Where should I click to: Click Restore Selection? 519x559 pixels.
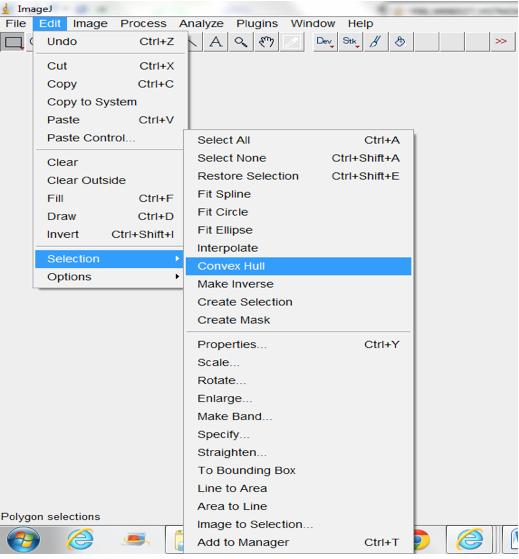pos(298,176)
